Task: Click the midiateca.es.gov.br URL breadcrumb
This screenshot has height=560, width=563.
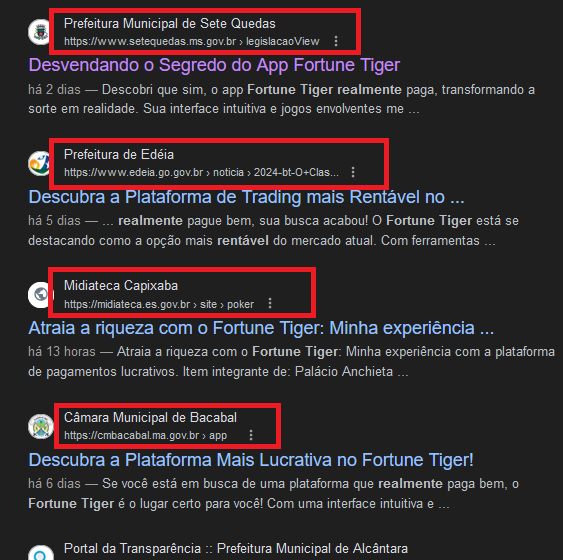Action: click(x=159, y=304)
